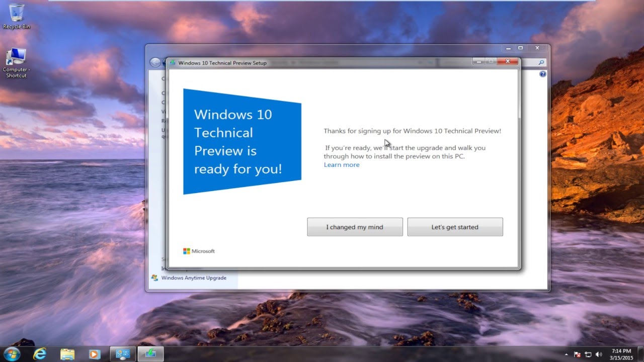Click the network icon in the system tray
Viewport: 644px width, 362px height.
[x=588, y=354]
